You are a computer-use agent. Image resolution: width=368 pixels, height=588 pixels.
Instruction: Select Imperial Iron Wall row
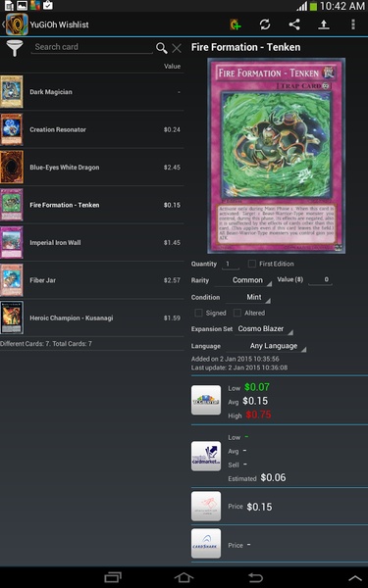pos(92,243)
